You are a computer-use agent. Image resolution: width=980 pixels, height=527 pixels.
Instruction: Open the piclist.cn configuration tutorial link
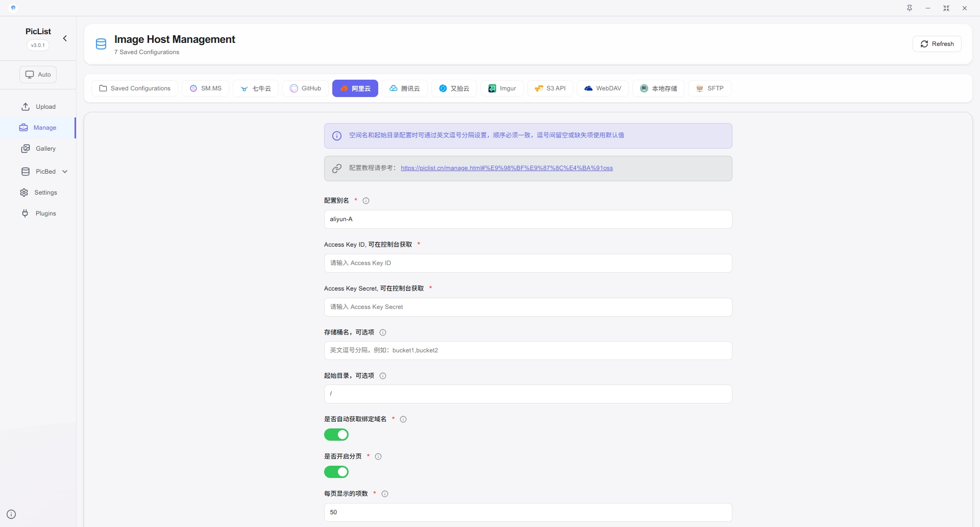pyautogui.click(x=507, y=168)
